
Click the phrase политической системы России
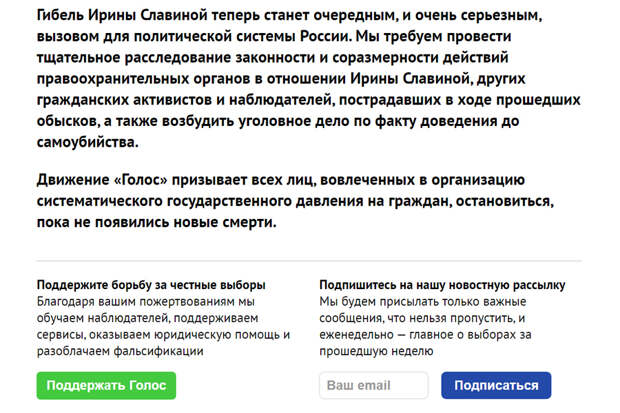pyautogui.click(x=242, y=36)
